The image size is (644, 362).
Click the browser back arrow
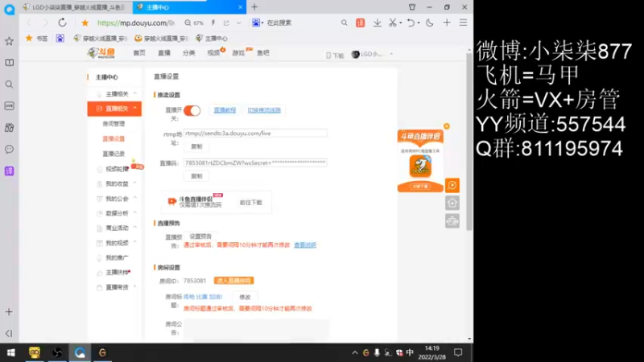tap(29, 23)
